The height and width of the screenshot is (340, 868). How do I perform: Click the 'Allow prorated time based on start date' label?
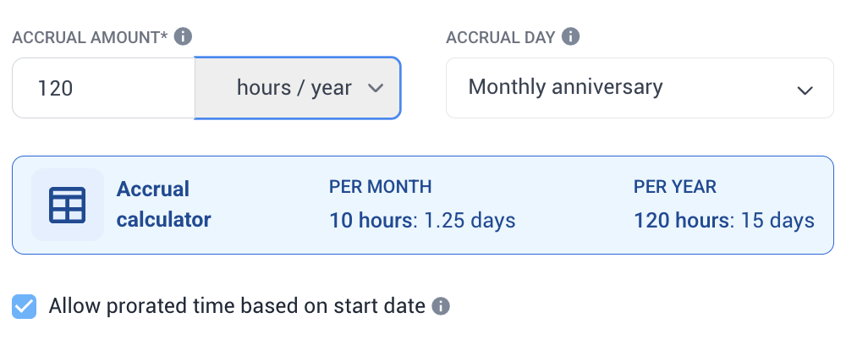coord(237,306)
